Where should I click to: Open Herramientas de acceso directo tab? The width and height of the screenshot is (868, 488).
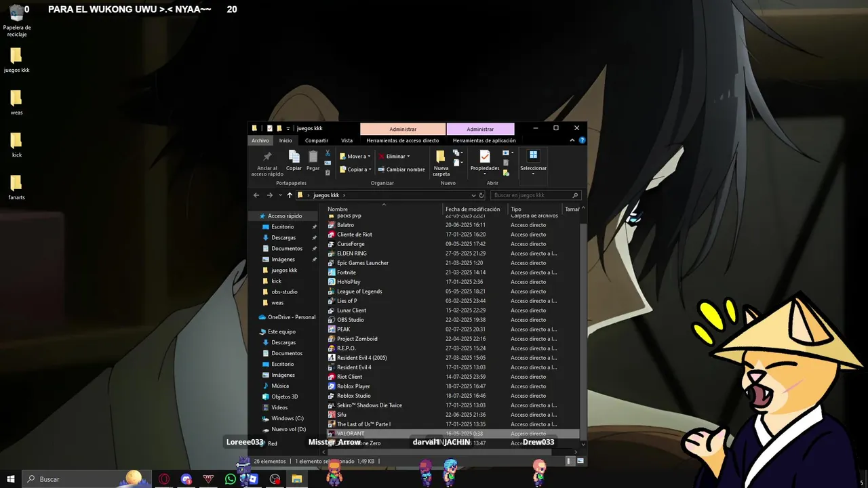pyautogui.click(x=403, y=140)
